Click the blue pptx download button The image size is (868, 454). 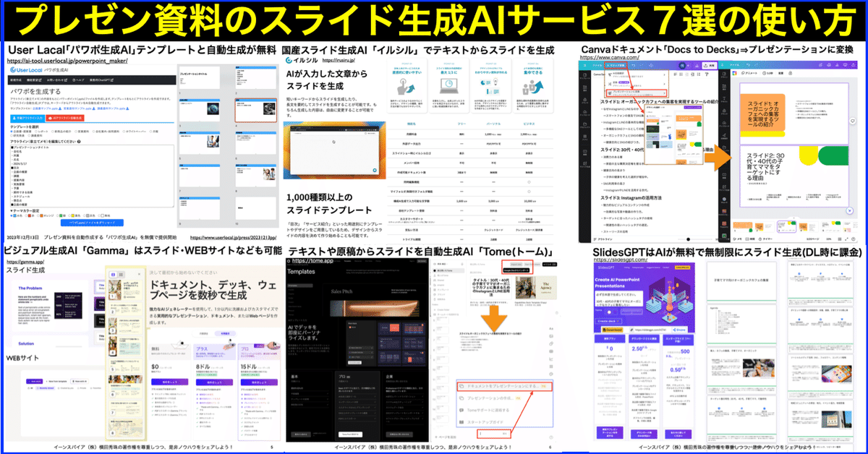click(90, 223)
